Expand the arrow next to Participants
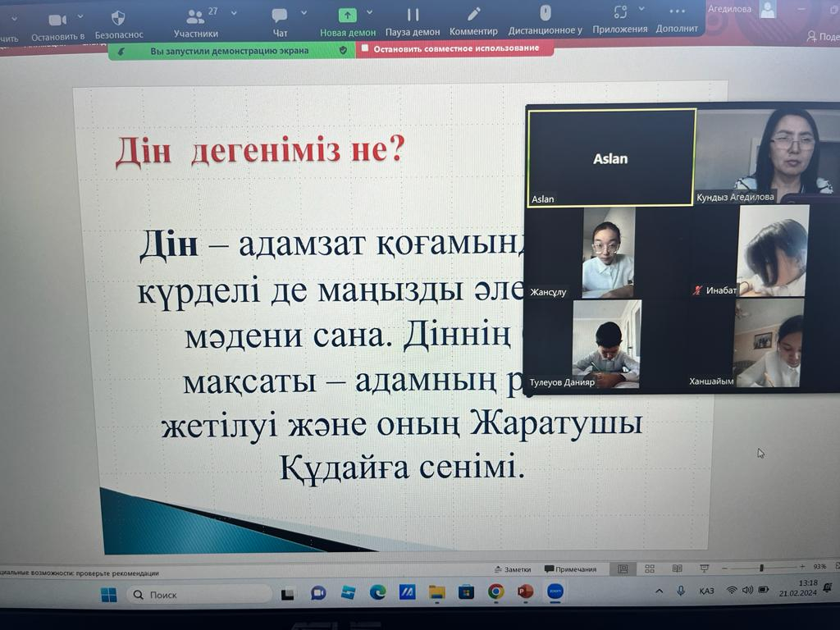This screenshot has height=630, width=840. 234,13
